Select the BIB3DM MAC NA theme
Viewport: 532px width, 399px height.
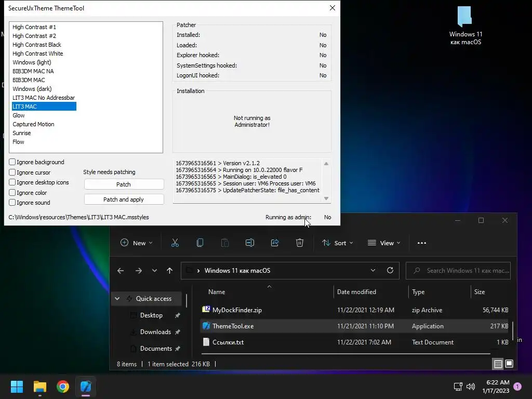pyautogui.click(x=33, y=71)
